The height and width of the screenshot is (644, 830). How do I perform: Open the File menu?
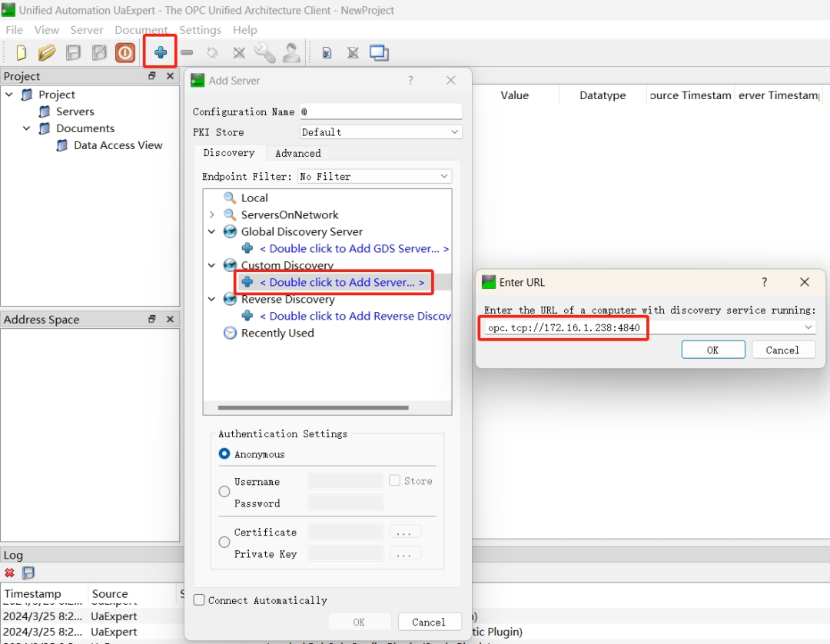(15, 30)
